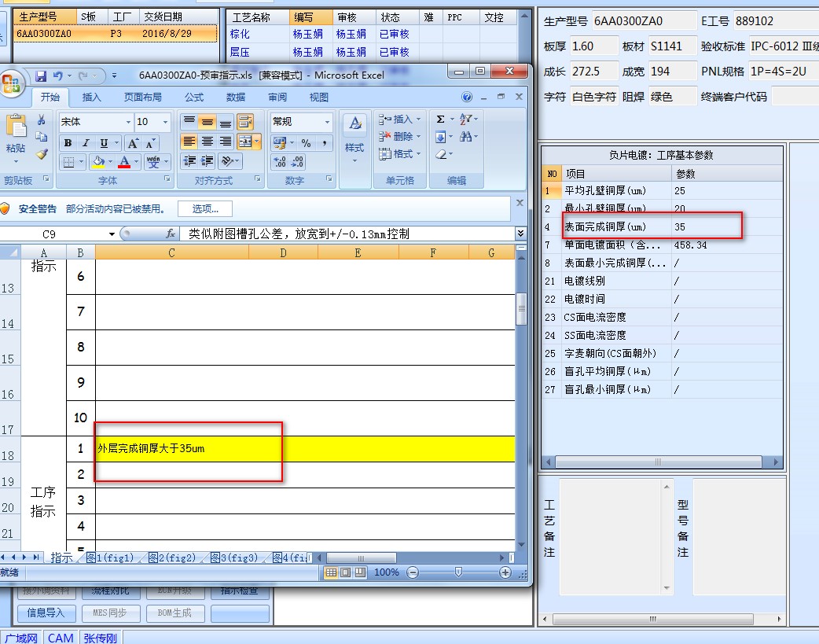Select the yellow cell with 外层完成铜厚大于35um

click(x=305, y=448)
